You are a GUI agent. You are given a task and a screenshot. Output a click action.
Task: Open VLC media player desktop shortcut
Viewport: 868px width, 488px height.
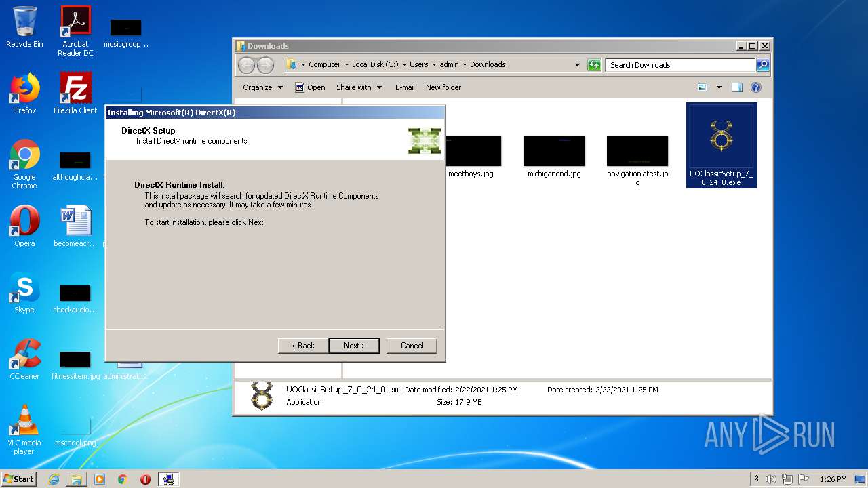24,430
